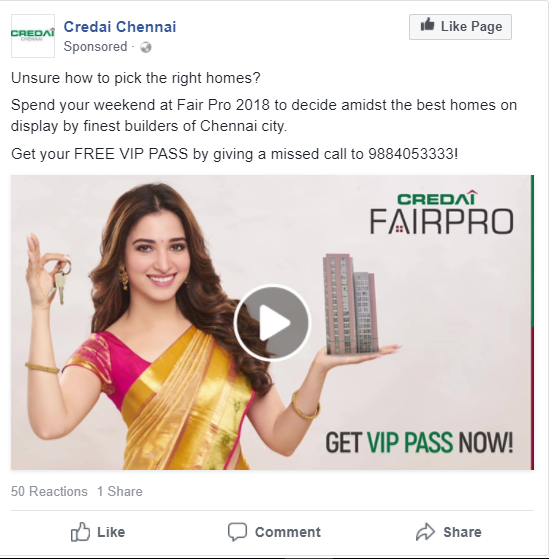Click the thumbs-up icon in Like Page

tap(427, 25)
